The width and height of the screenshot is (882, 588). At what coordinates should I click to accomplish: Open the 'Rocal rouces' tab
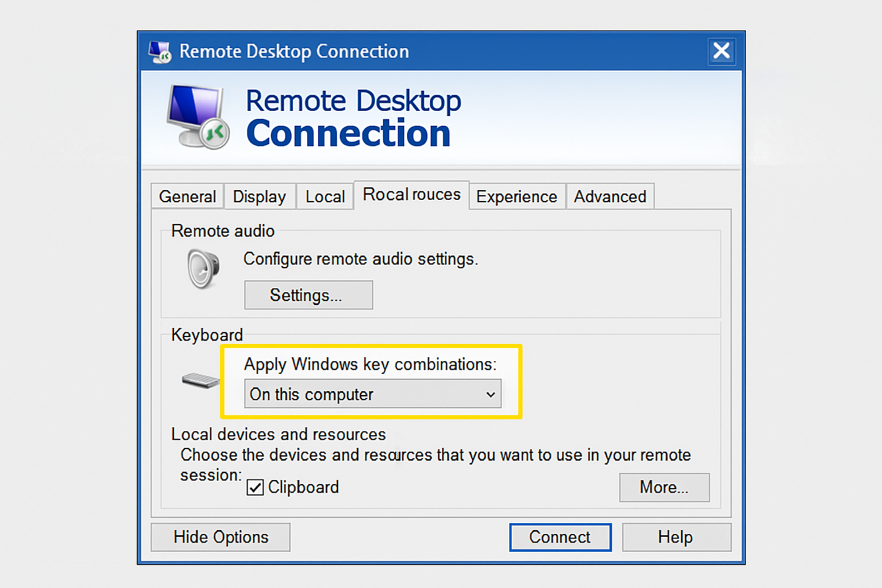coord(411,194)
